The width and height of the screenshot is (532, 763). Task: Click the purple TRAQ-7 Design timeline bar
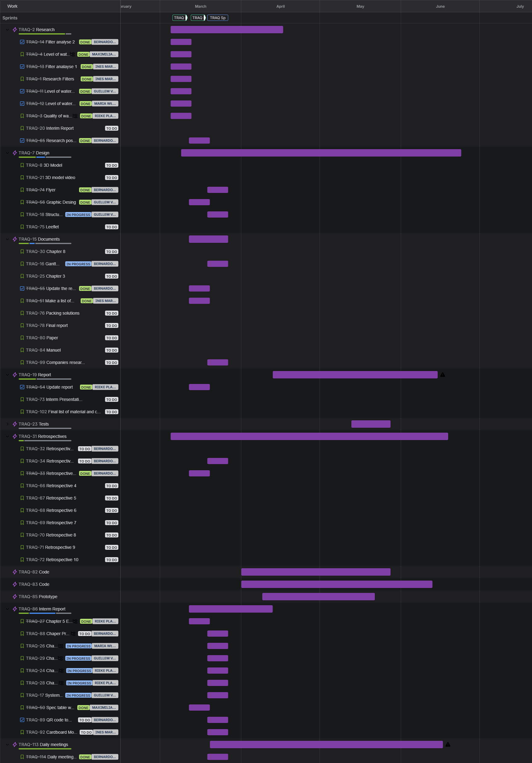(x=321, y=153)
